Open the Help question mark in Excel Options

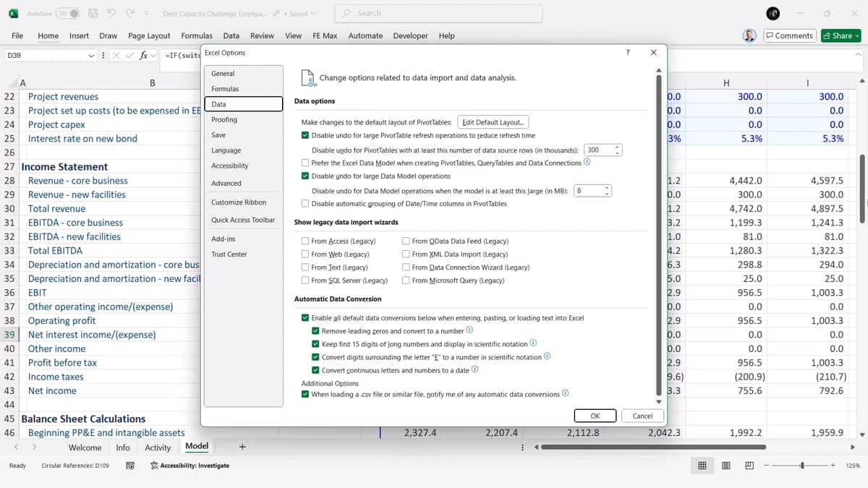(627, 53)
